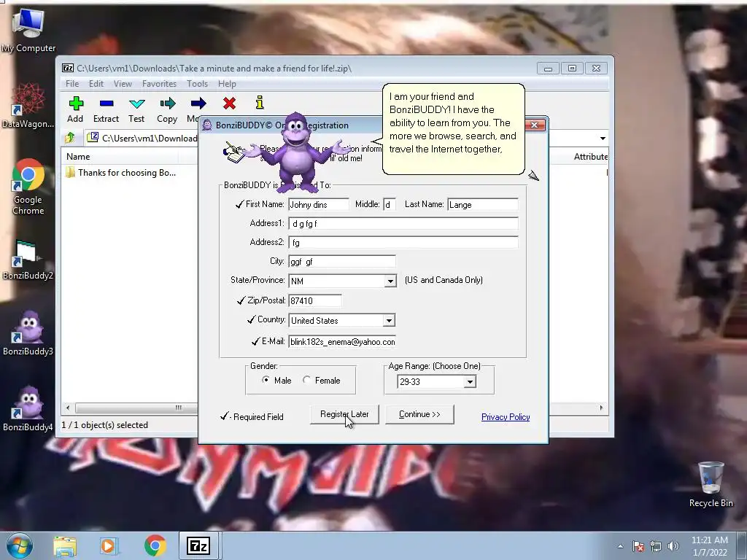Click the Zip/Postal input field
This screenshot has height=560, width=747.
pyautogui.click(x=315, y=300)
